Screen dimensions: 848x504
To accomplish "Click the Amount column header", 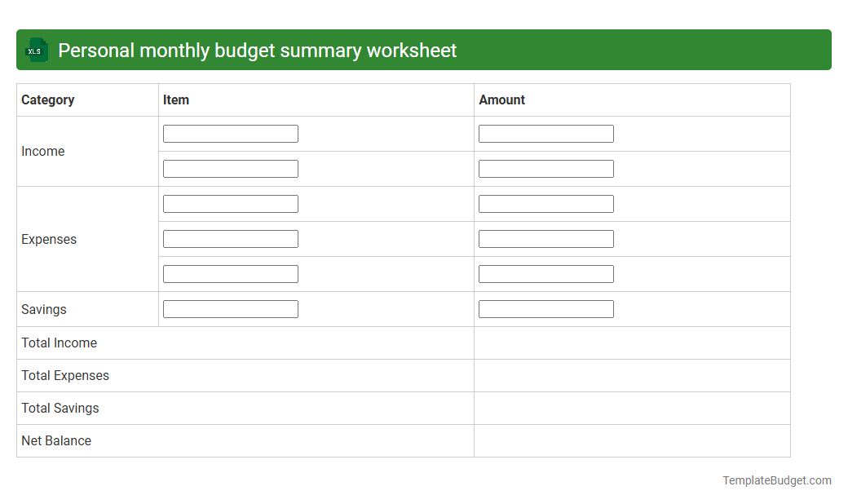I will (x=502, y=99).
